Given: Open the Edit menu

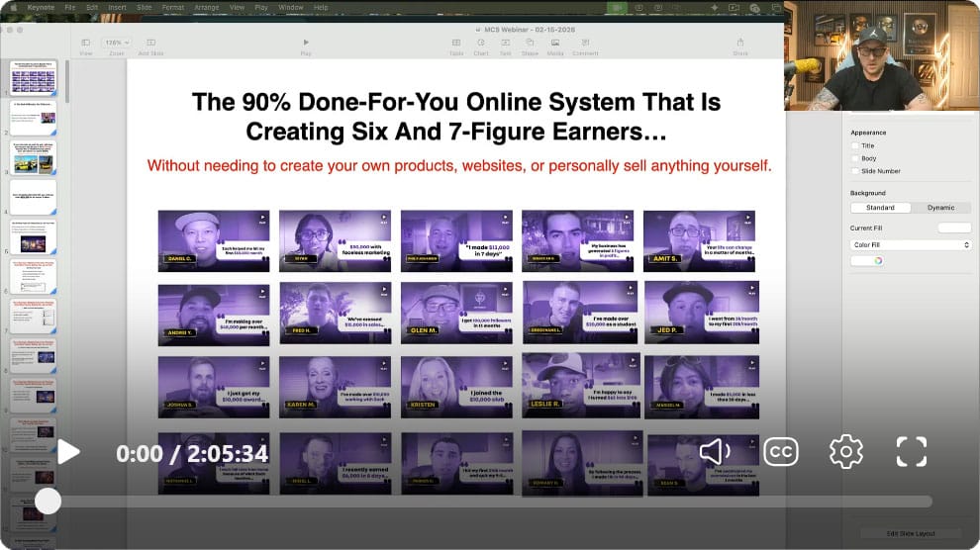Looking at the screenshot, I should pyautogui.click(x=92, y=8).
